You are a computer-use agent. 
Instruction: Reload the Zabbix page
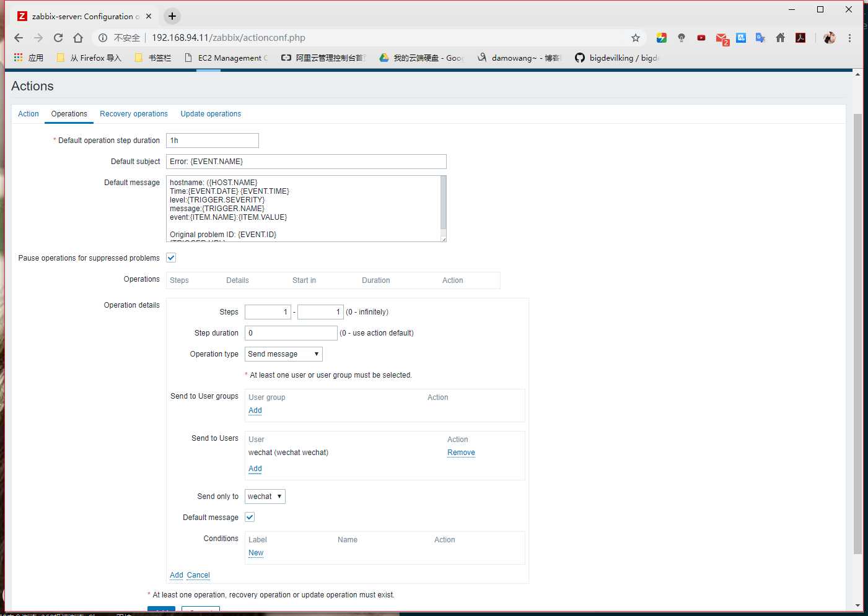pyautogui.click(x=58, y=38)
